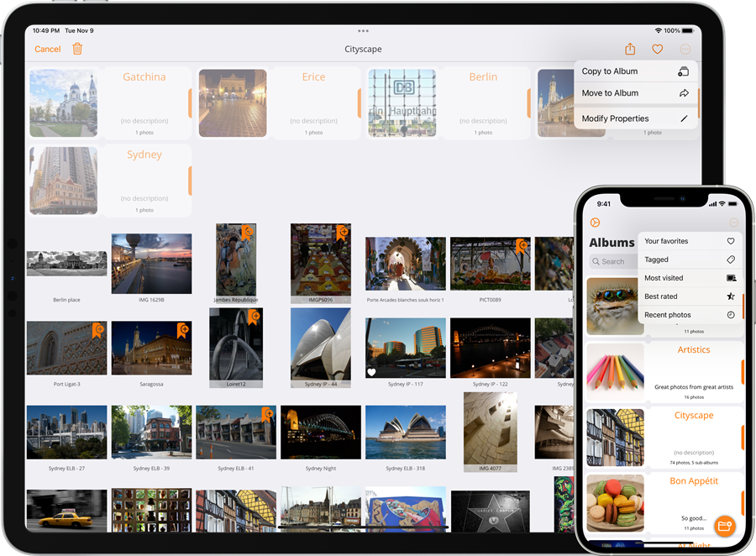Screen dimensions: 756x556
Task: Open the Gatchina sub-album card
Action: coord(110,103)
